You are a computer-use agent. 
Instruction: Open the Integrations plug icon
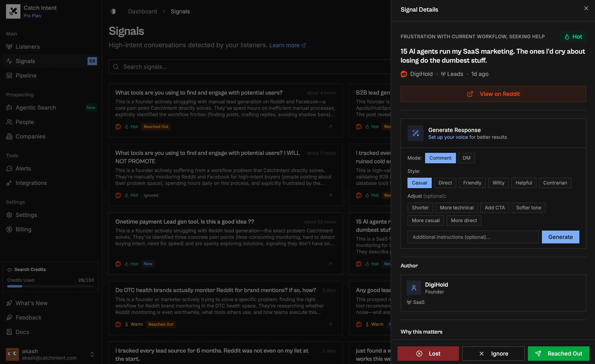[x=9, y=183]
